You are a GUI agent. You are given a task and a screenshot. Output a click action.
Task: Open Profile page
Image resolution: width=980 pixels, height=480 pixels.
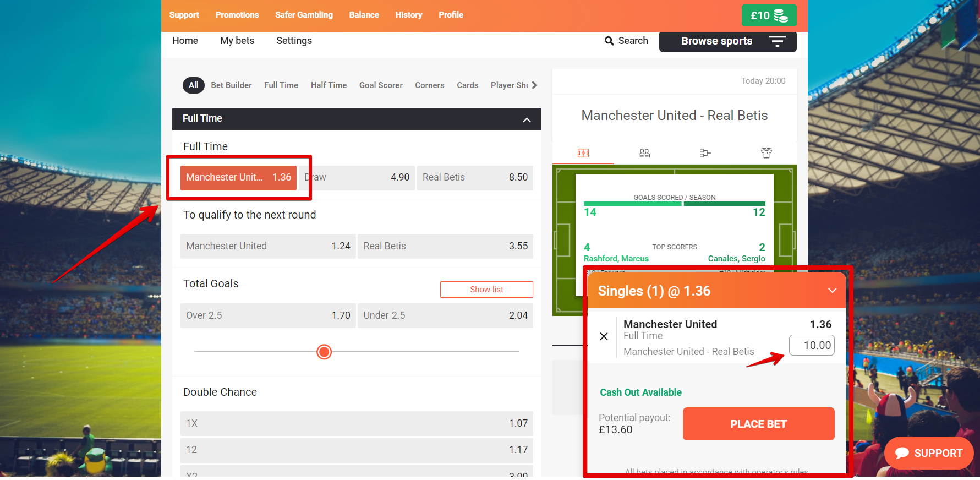pos(451,15)
